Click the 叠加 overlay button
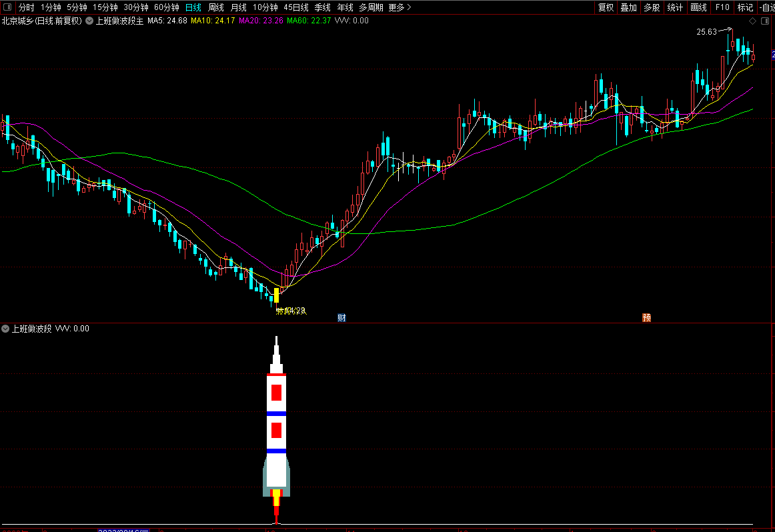 pos(629,7)
